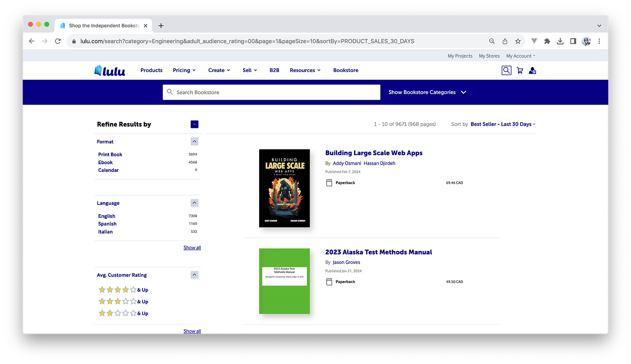Open the site search magnifier icon
Viewport: 631px width, 364px height.
pos(506,70)
